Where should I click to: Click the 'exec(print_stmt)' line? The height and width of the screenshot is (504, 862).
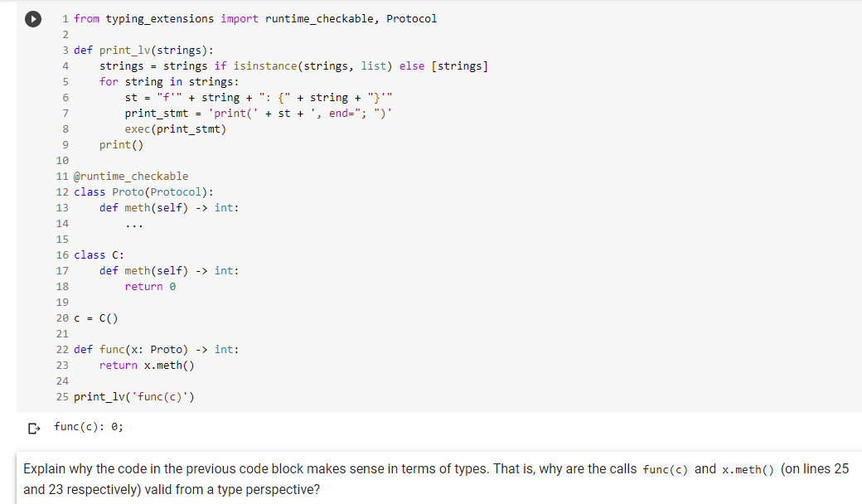[175, 128]
